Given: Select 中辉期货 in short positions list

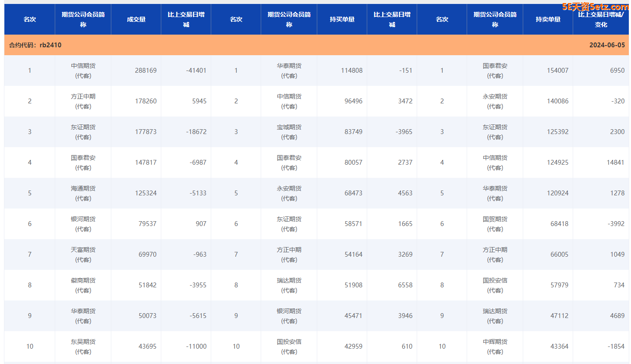Looking at the screenshot, I should tap(495, 342).
